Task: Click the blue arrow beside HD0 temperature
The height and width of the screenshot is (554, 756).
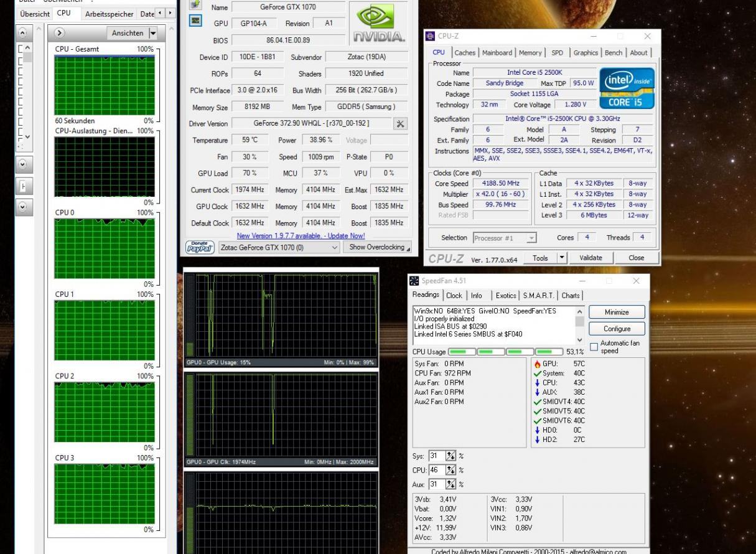Action: 538,430
